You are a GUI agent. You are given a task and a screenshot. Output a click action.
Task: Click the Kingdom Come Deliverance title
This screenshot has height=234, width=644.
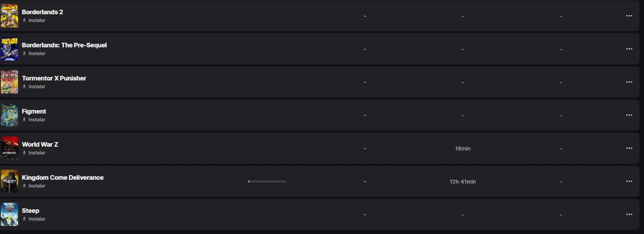(x=63, y=177)
